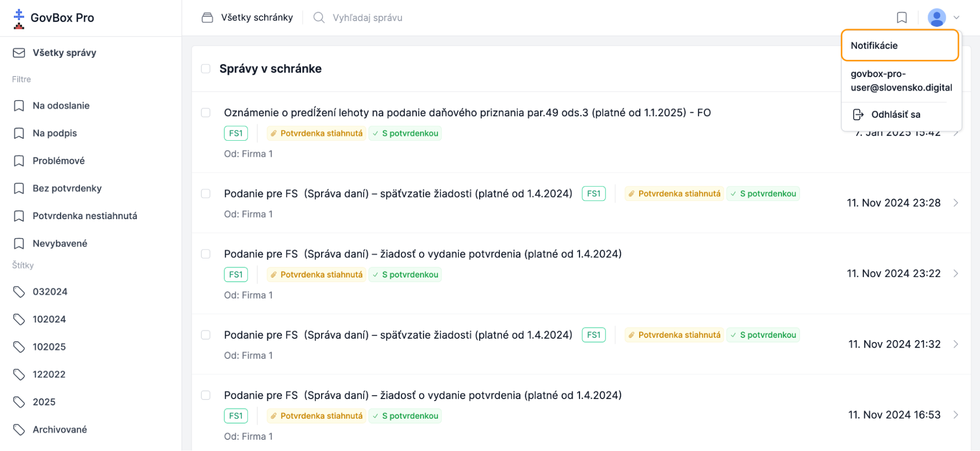This screenshot has height=451, width=980.
Task: Open message dated 11. Nov 2024 23:22 via chevron
Action: (956, 274)
